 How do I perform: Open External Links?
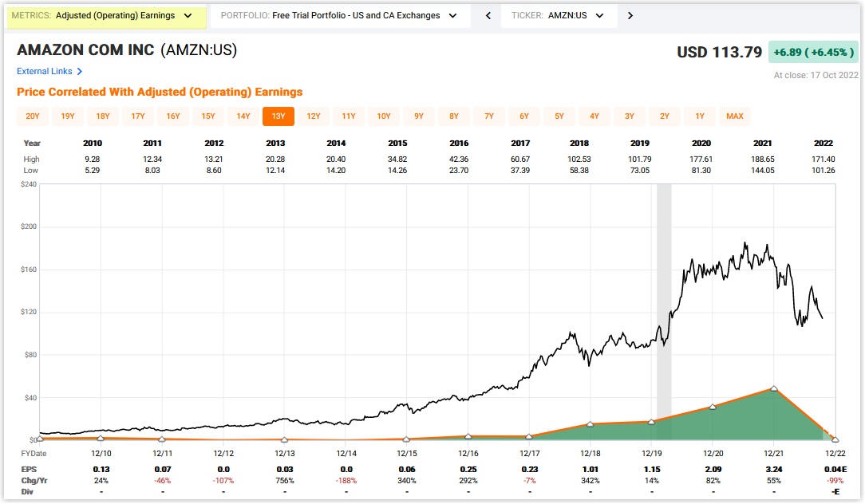click(x=45, y=71)
